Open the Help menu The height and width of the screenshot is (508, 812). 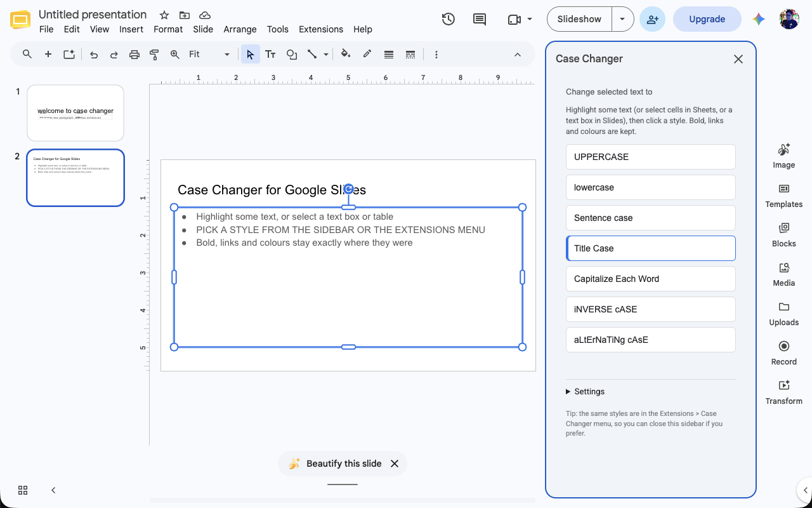point(363,29)
